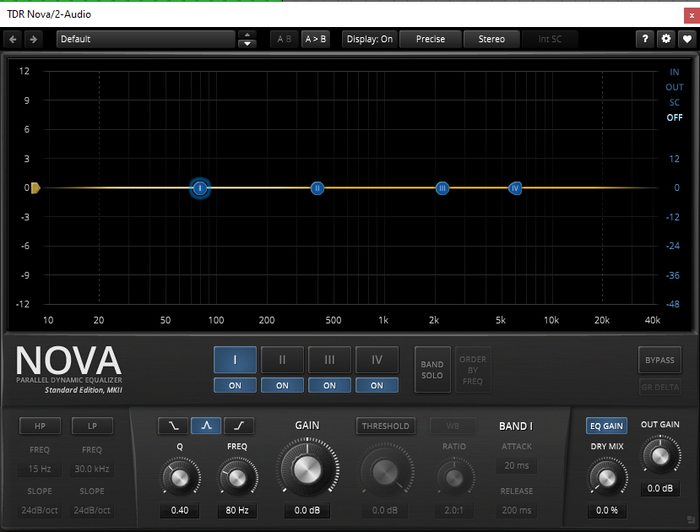Select band IV tab
The height and width of the screenshot is (532, 700).
[x=376, y=360]
